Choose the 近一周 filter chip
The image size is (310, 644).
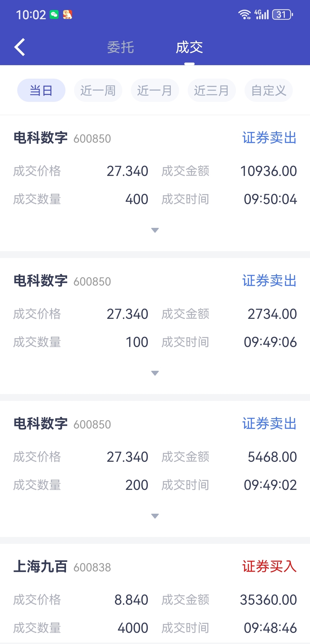(x=98, y=90)
